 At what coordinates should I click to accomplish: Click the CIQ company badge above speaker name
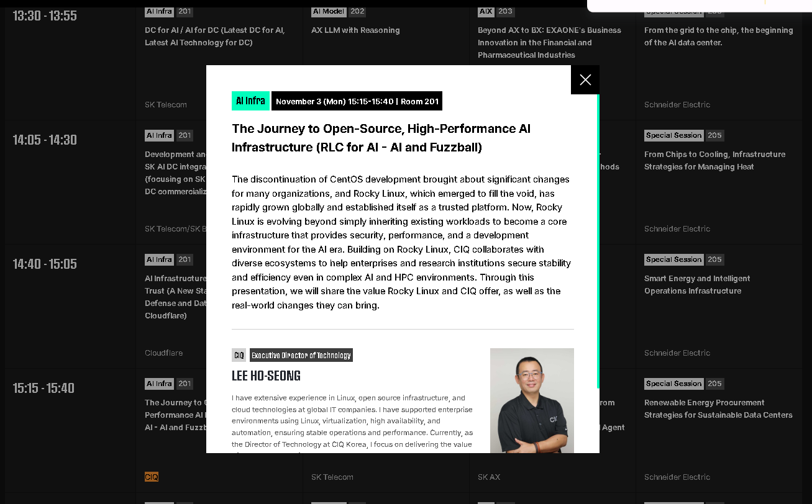239,355
